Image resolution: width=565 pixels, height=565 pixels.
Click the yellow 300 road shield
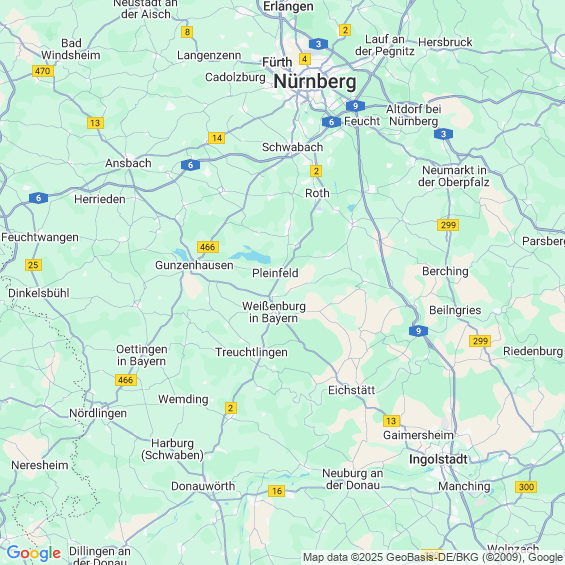pyautogui.click(x=526, y=487)
